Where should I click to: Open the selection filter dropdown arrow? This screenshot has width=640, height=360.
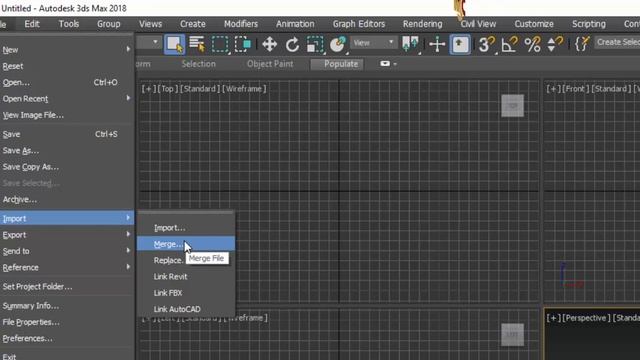tap(155, 42)
